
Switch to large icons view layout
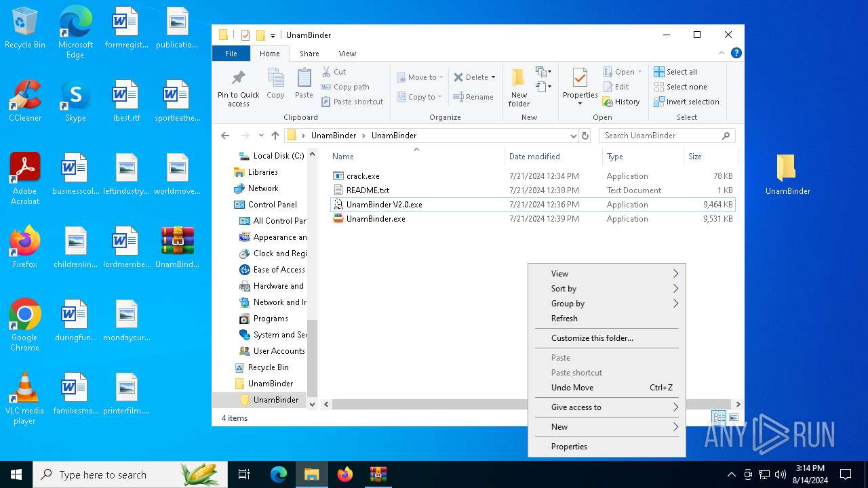click(x=733, y=418)
